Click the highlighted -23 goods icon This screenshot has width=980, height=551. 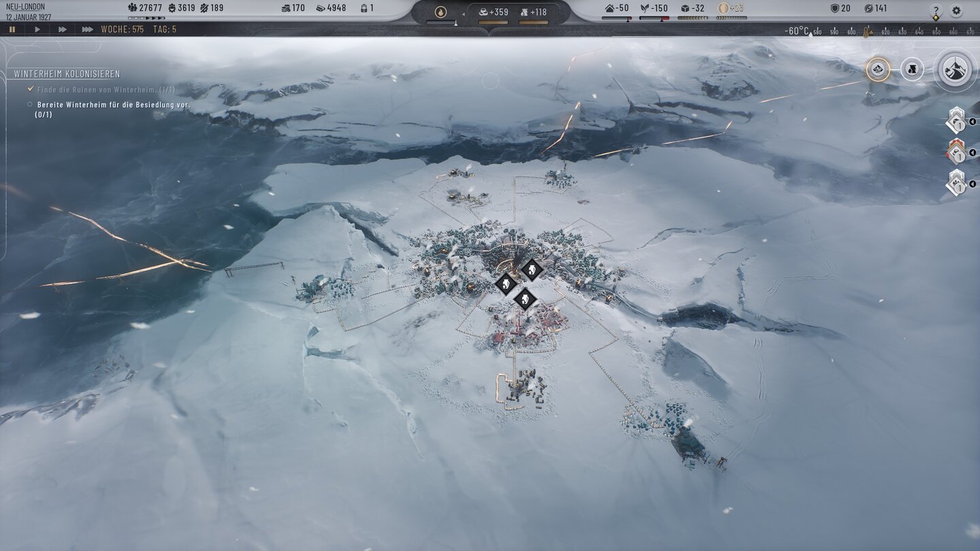click(723, 8)
